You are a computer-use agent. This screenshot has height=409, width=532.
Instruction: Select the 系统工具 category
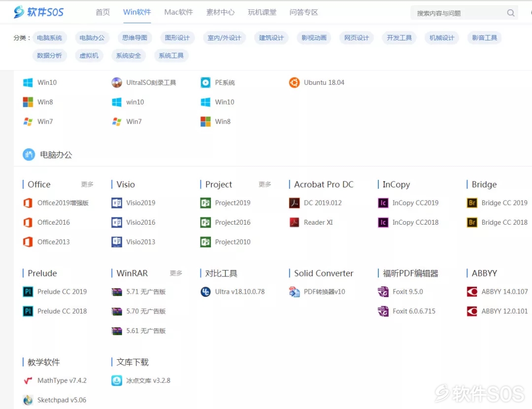pos(171,55)
